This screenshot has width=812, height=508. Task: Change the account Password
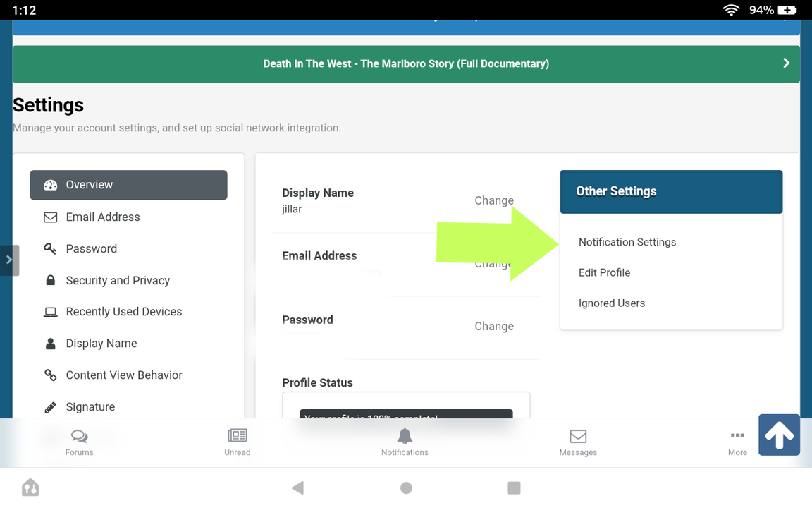493,326
